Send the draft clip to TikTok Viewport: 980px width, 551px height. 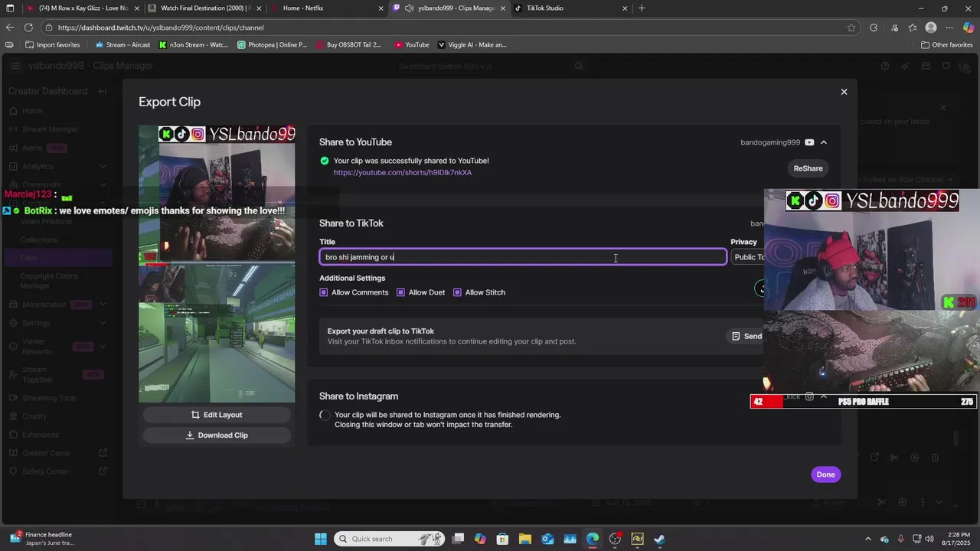coord(746,336)
